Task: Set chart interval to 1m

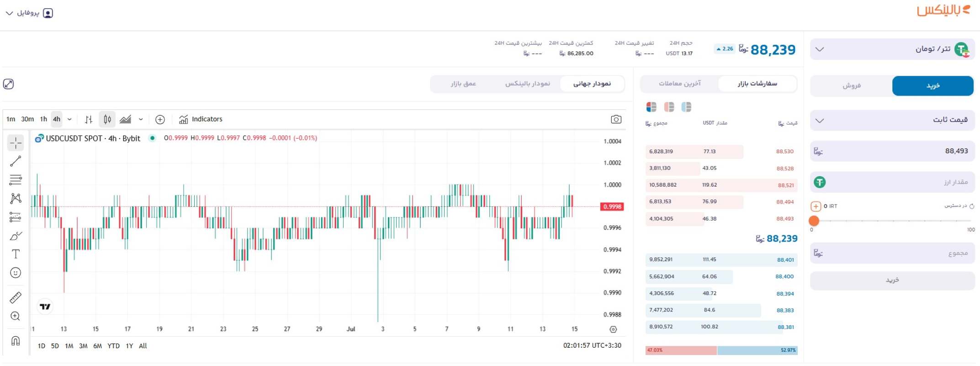Action: (11, 119)
